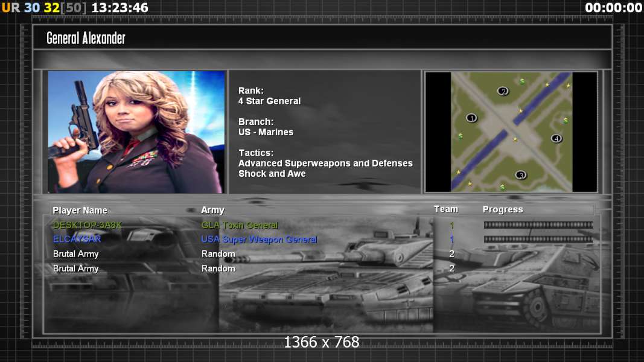This screenshot has width=644, height=362.
Task: Click DESKTOP-3A8K loading progress bar
Action: (538, 224)
